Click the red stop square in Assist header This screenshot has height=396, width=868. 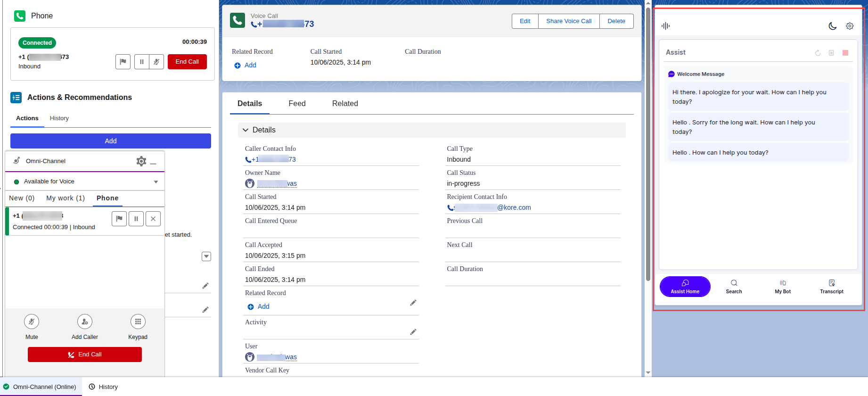point(845,53)
